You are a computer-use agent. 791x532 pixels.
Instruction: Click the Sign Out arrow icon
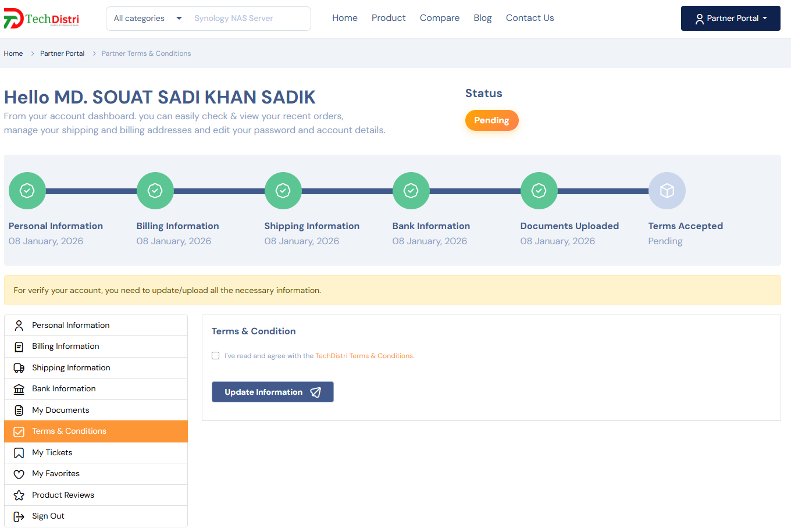(19, 516)
